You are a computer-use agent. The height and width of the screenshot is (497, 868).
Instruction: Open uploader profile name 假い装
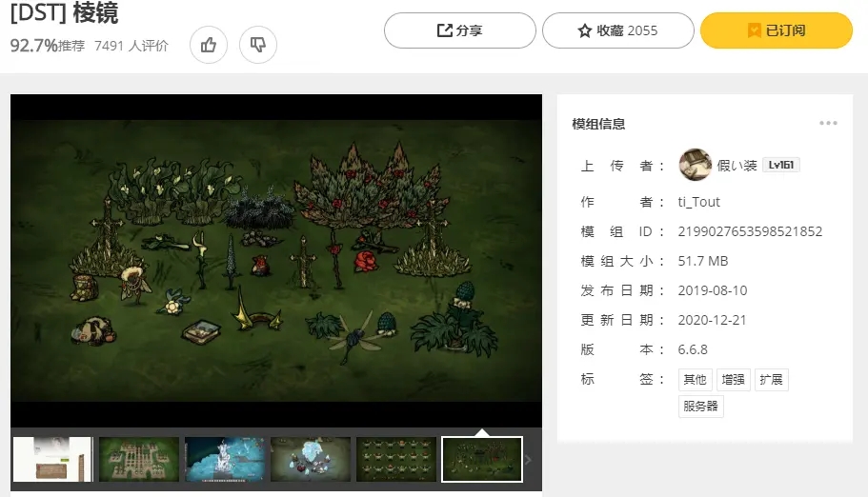pos(737,165)
